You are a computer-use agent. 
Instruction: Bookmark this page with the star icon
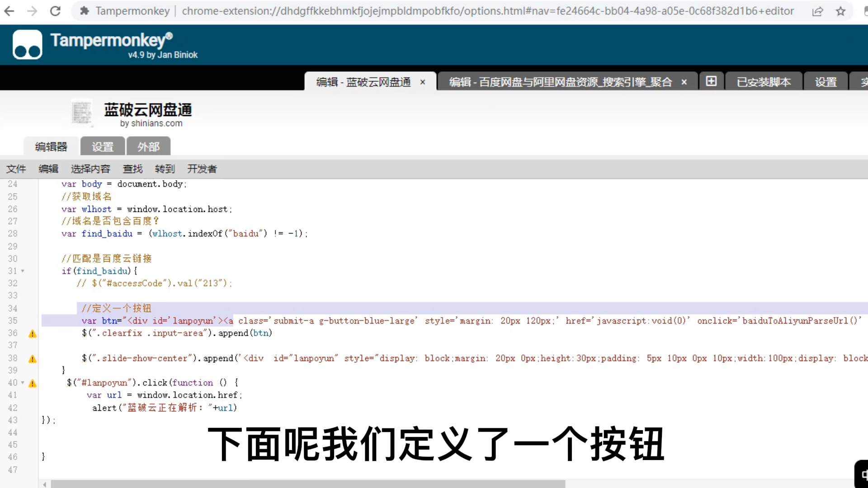tap(840, 11)
